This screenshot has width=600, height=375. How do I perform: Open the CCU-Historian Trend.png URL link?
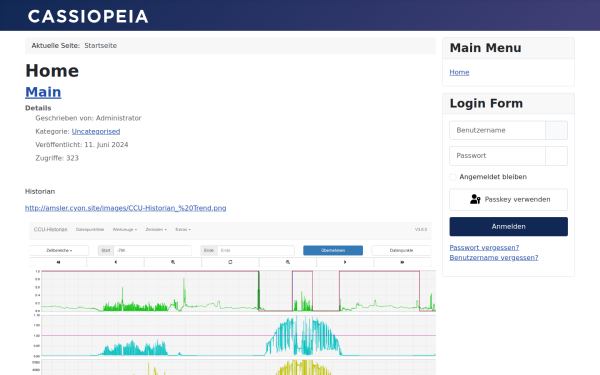126,208
